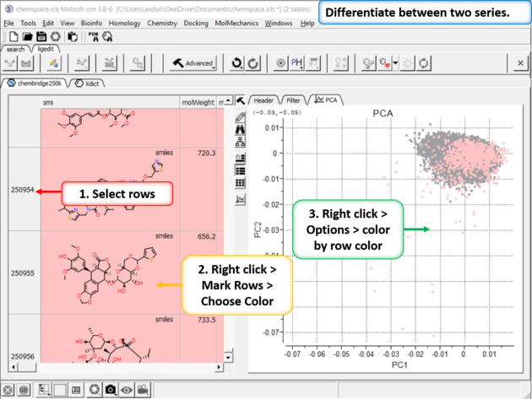Toggle the grid view icon beside table

pyautogui.click(x=241, y=183)
